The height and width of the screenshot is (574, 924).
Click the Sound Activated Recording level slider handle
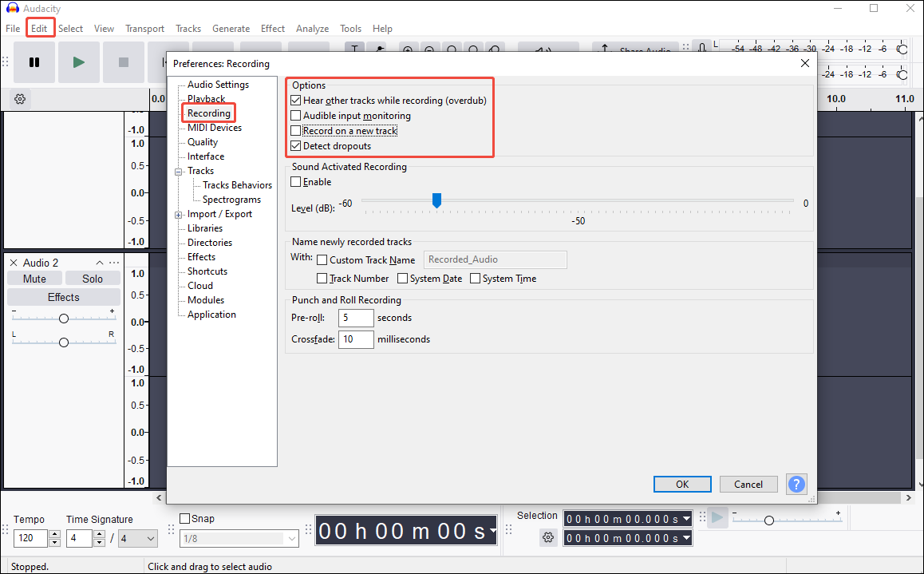[436, 200]
